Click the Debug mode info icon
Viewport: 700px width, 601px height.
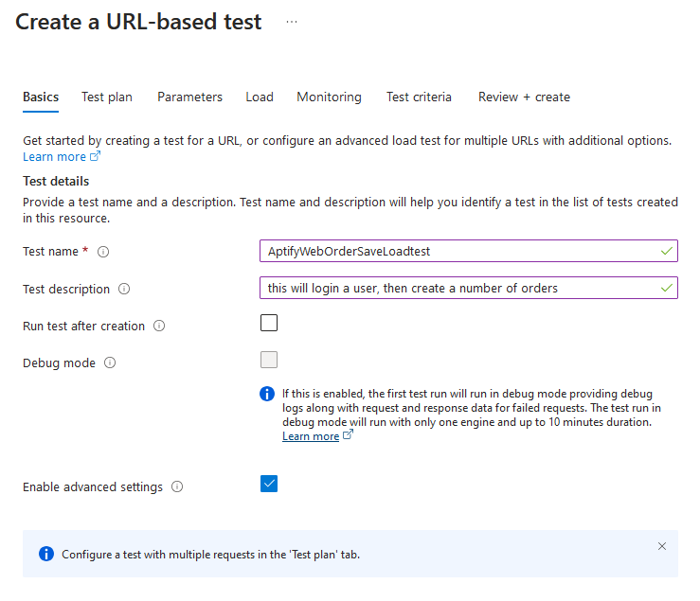tap(110, 362)
